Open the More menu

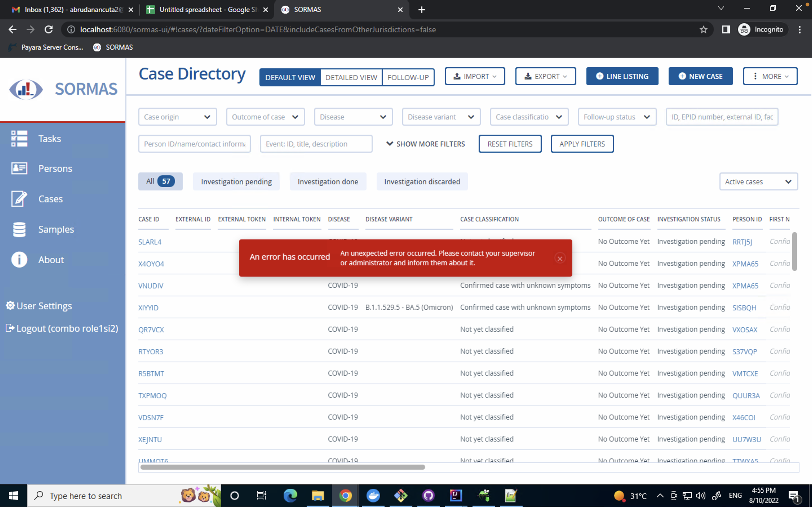click(770, 76)
